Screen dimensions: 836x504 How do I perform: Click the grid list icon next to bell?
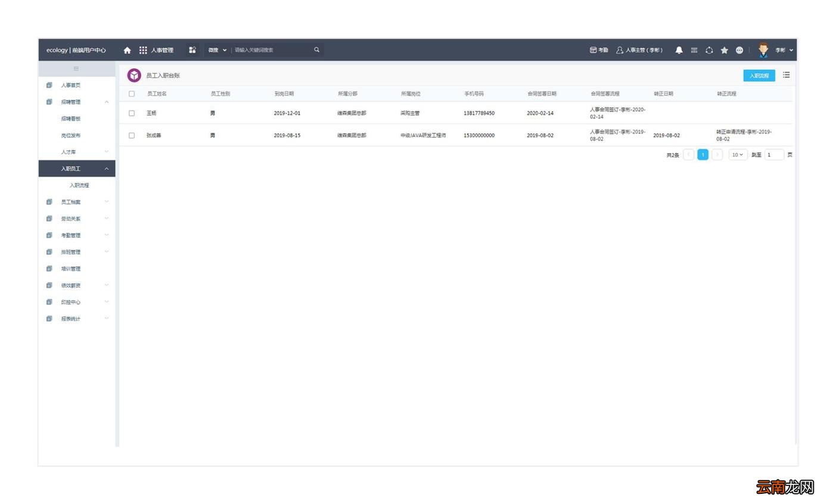tap(694, 50)
